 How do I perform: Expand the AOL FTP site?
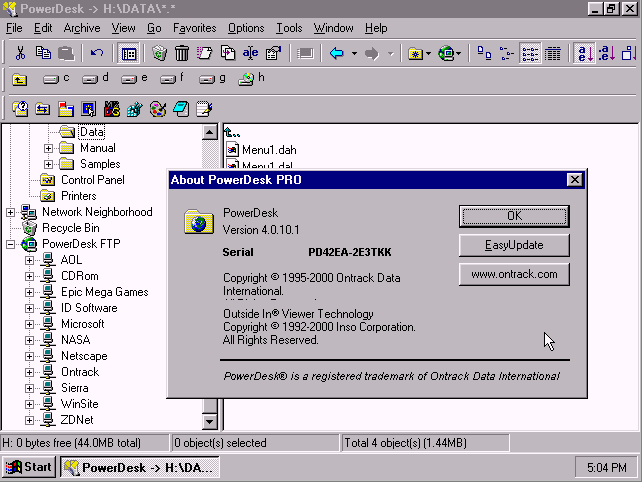(x=29, y=260)
